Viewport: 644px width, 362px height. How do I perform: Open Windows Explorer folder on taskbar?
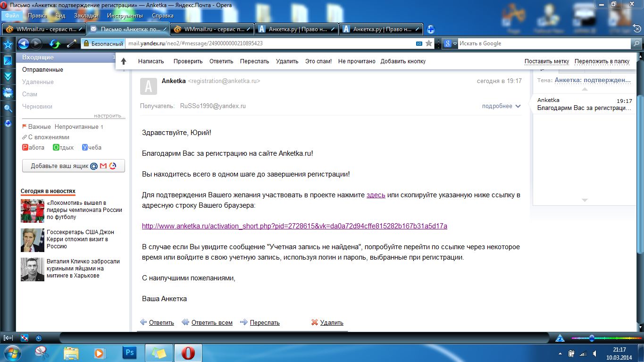pyautogui.click(x=71, y=353)
